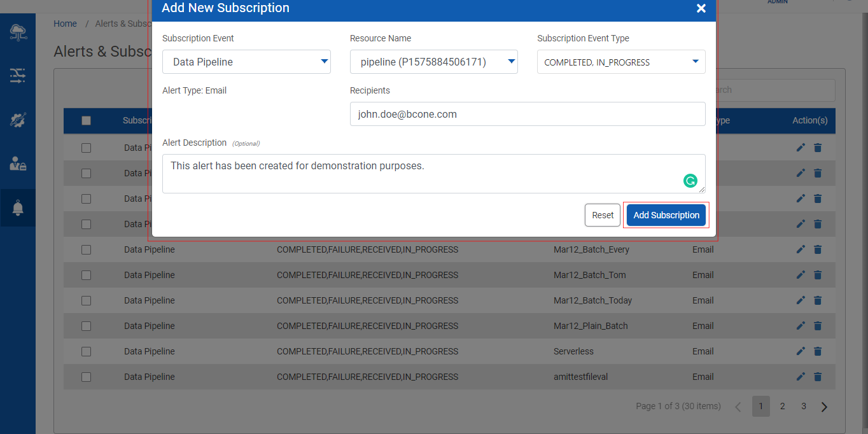
Task: Open the Subscription Event dropdown
Action: pos(246,62)
